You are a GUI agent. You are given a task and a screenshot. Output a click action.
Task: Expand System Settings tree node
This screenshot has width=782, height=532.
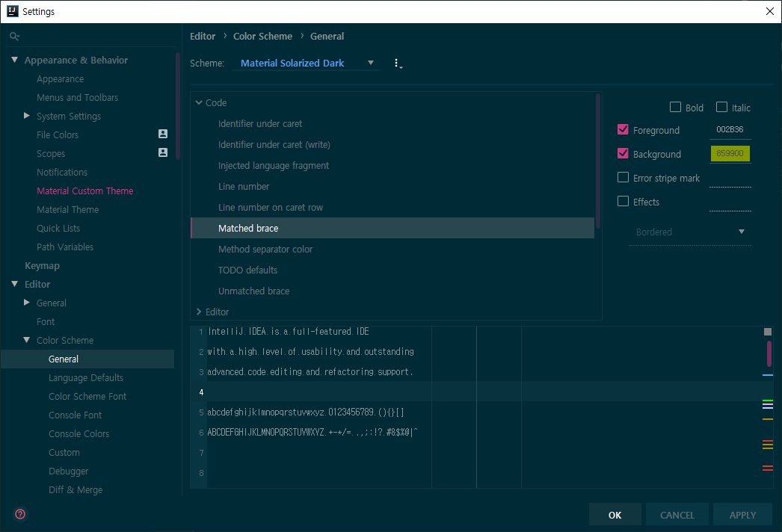(27, 116)
